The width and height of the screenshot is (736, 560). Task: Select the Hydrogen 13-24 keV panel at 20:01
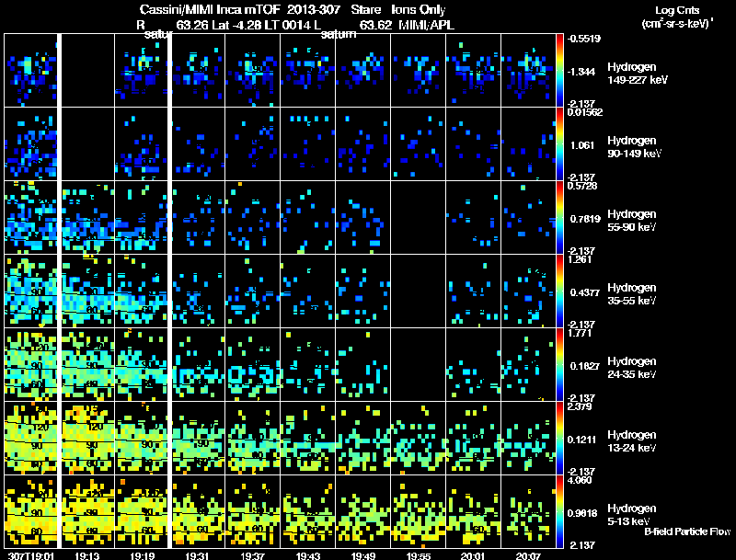coord(473,439)
